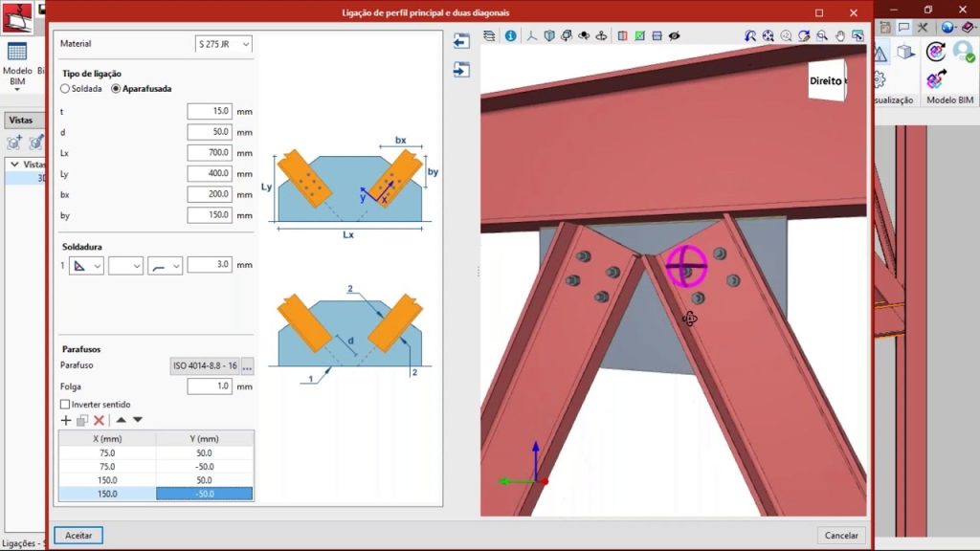Move selected bolt row up

click(122, 420)
